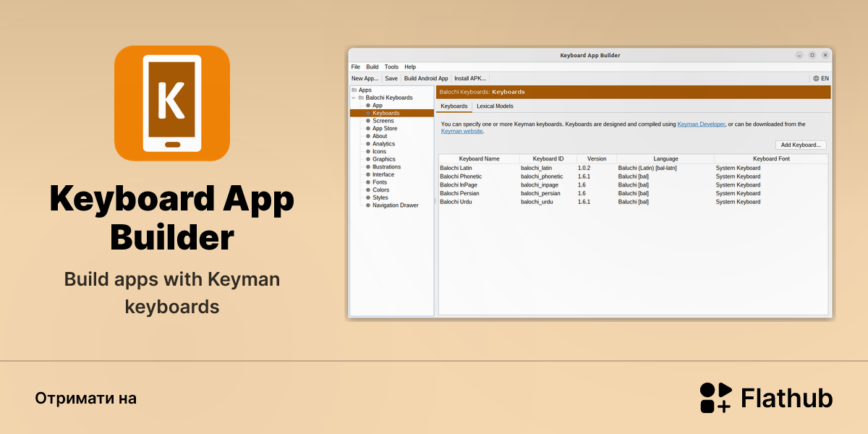Click the Save toolbar button
The height and width of the screenshot is (434, 868).
(391, 78)
